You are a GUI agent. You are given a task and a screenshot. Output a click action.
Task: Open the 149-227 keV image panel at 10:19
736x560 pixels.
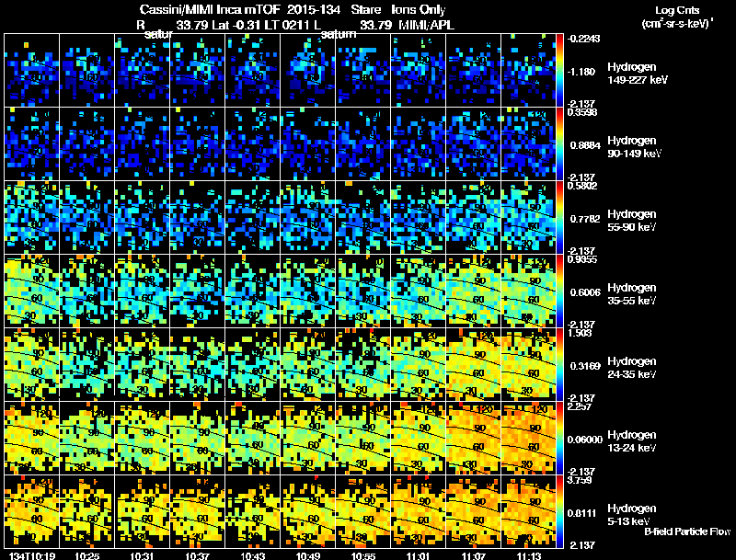pos(31,71)
